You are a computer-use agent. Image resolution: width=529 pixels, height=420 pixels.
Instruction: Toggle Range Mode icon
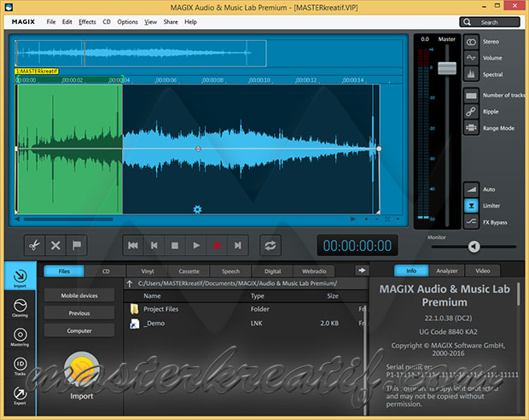tap(471, 128)
